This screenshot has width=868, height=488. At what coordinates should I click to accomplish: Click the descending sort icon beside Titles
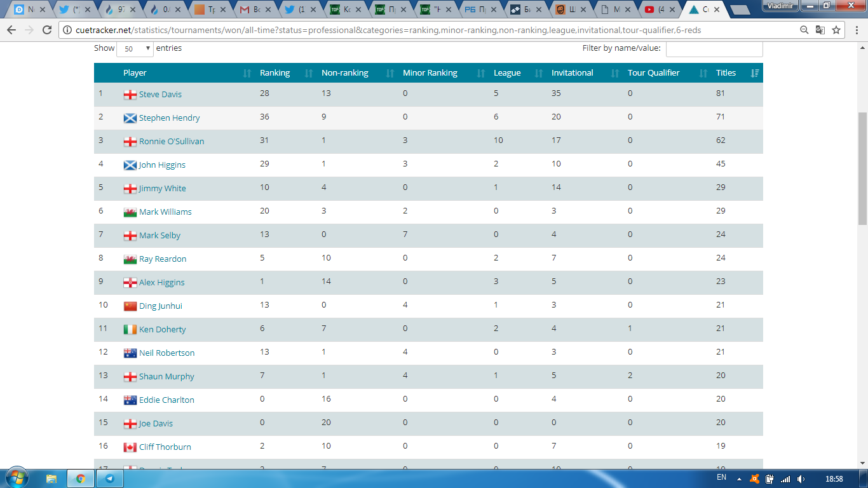click(755, 73)
